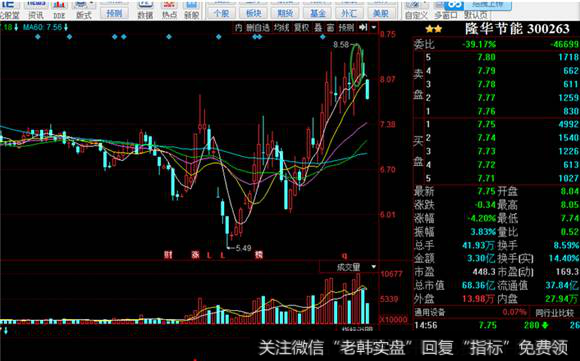Expand chart toolbar dropdown arrow
The image size is (580, 361).
point(374,27)
